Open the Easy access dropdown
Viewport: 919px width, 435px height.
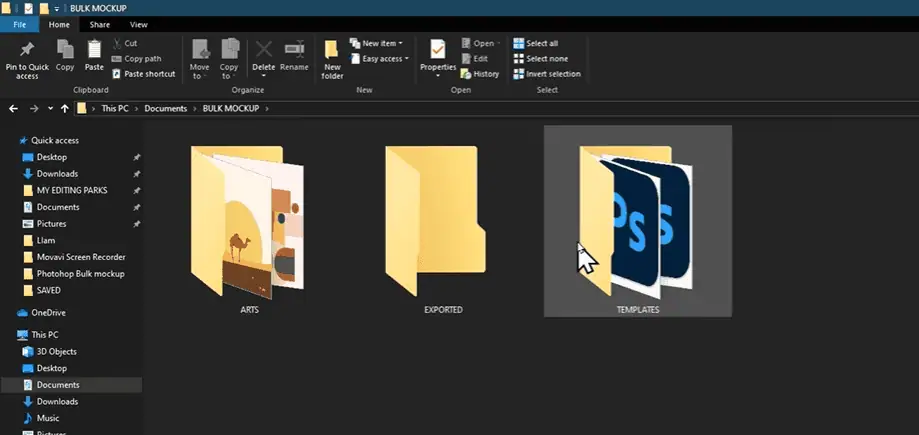376,59
